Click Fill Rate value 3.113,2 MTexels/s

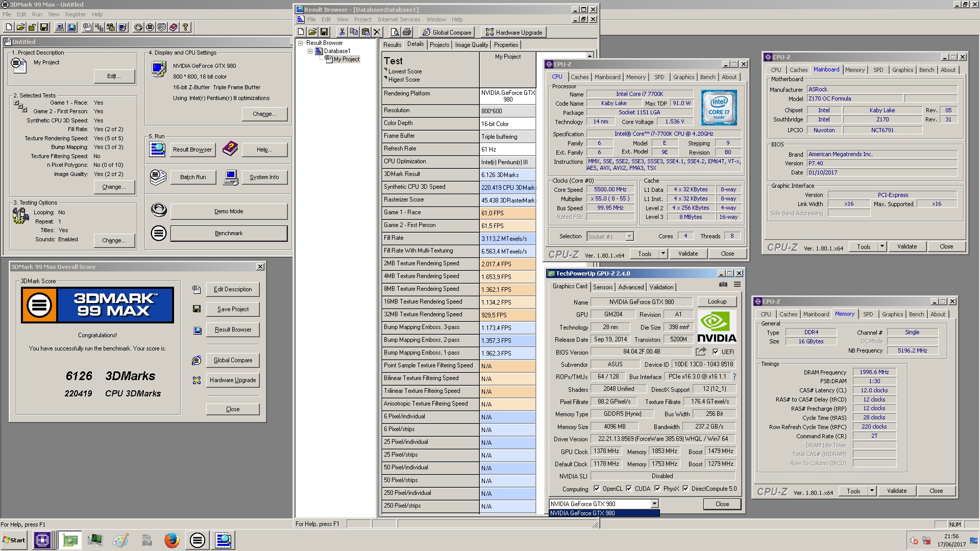tap(507, 238)
